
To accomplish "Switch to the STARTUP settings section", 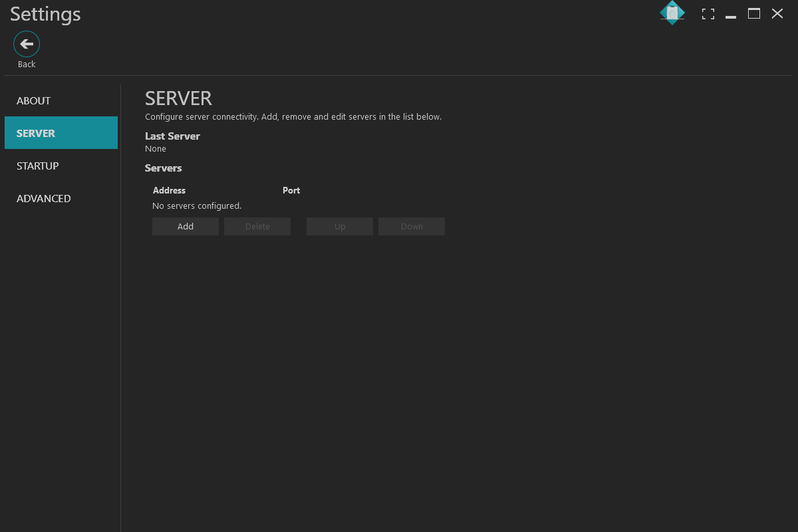I will pyautogui.click(x=61, y=166).
